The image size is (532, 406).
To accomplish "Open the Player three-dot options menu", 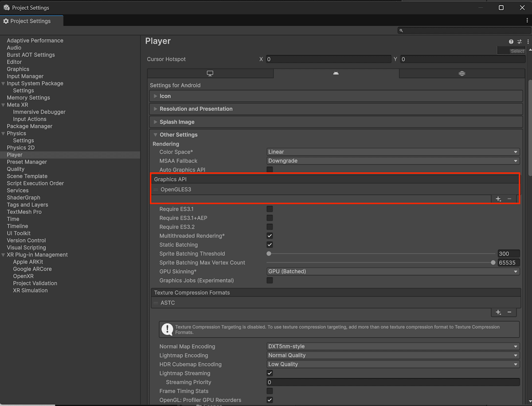I will pos(528,41).
